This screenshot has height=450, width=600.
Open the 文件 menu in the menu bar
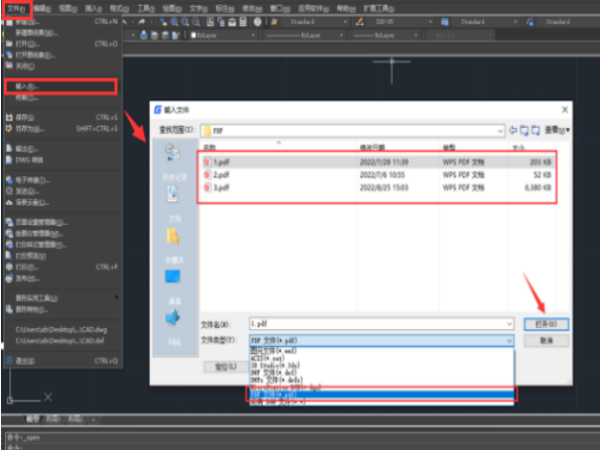15,6
